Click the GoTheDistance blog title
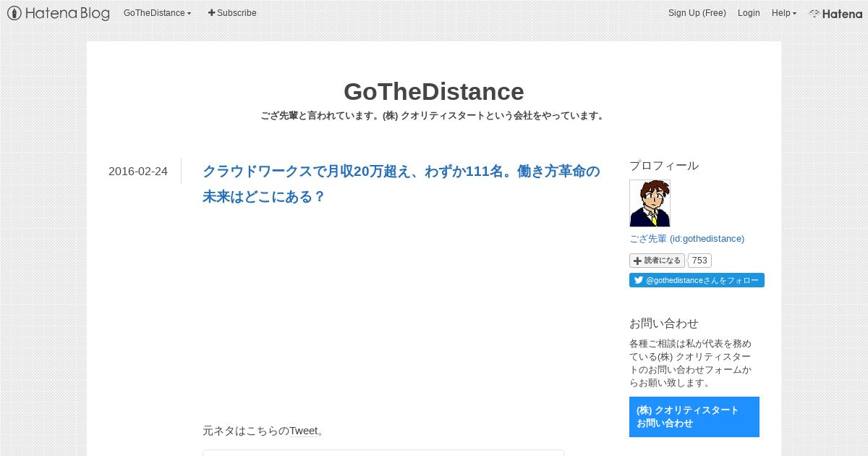868x456 pixels. pyautogui.click(x=434, y=92)
